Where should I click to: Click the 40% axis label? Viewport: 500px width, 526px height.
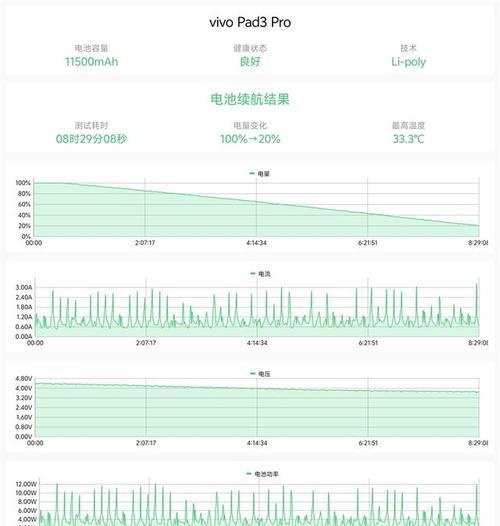point(24,215)
